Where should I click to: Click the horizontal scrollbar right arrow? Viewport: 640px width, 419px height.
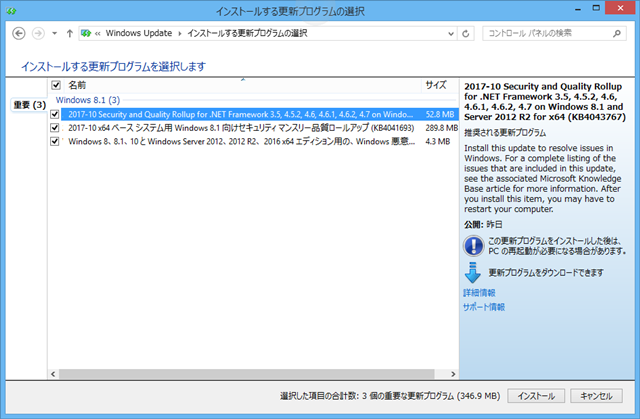coord(453,374)
